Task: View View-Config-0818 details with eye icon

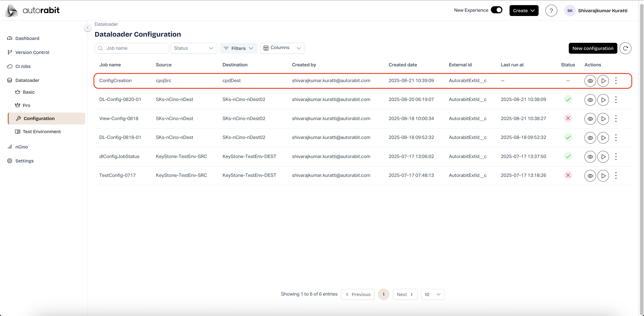Action: pyautogui.click(x=590, y=118)
